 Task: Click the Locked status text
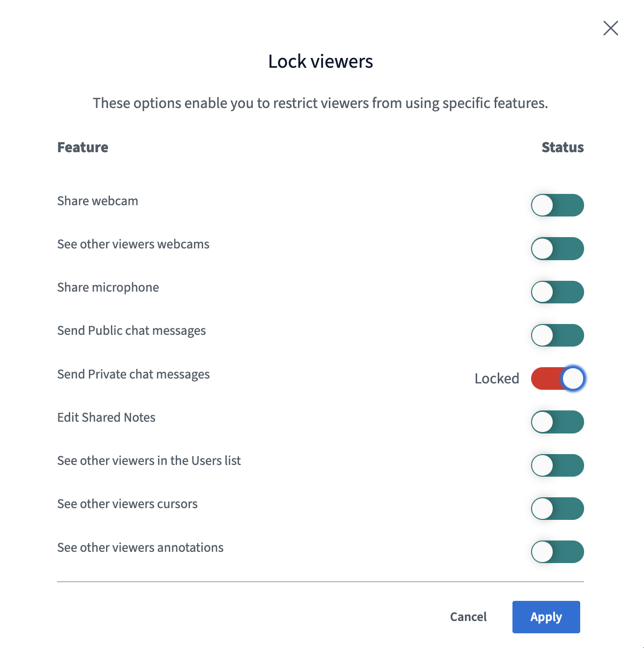pos(497,378)
